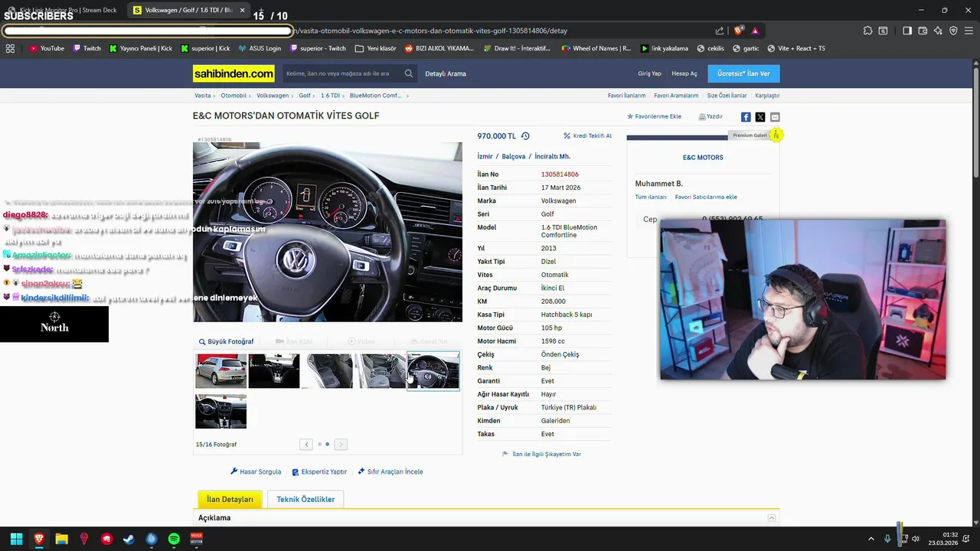Click the Premium Galeri badge icon
Image resolution: width=980 pixels, height=551 pixels.
pos(776,135)
